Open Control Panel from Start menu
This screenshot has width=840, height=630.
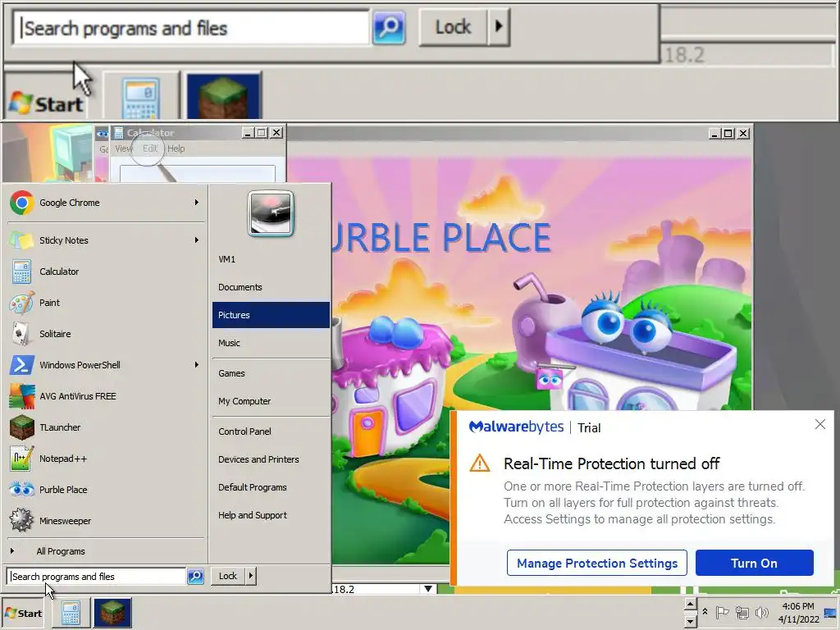tap(271, 431)
